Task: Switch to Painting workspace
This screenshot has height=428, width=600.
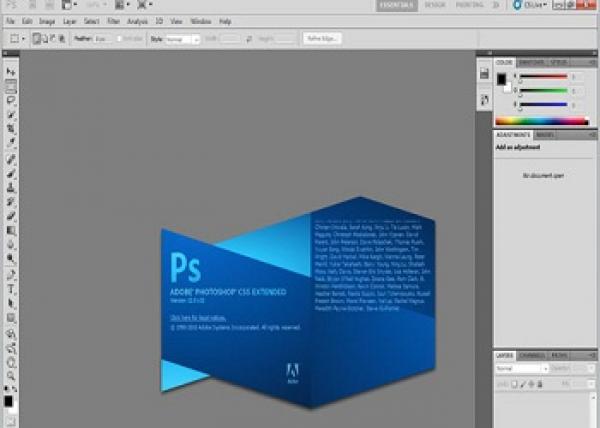Action: [x=469, y=5]
